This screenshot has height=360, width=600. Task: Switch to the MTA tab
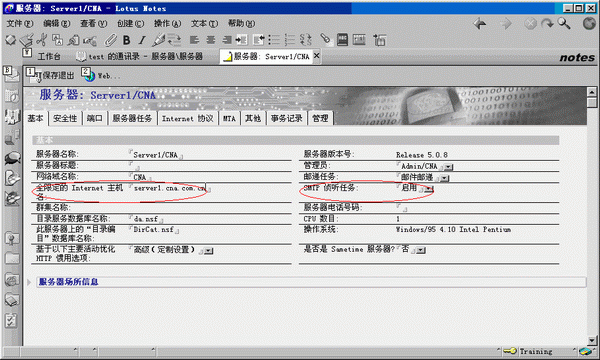click(229, 118)
